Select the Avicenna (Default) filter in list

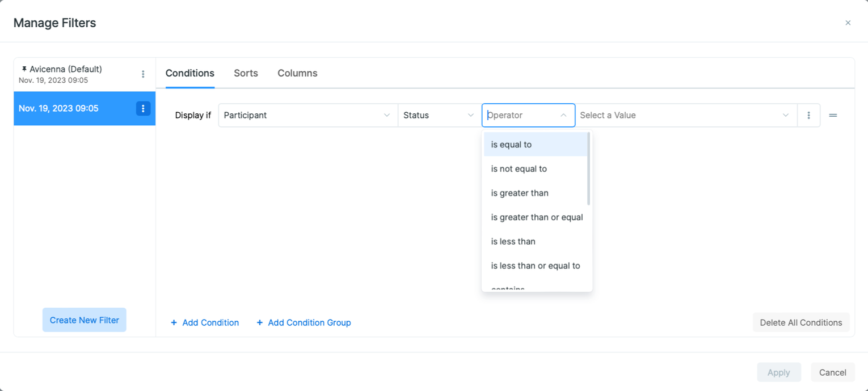[x=68, y=74]
